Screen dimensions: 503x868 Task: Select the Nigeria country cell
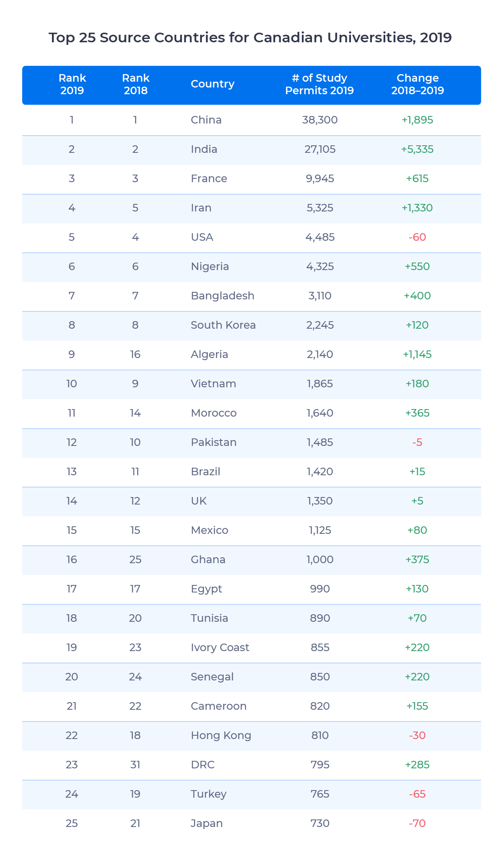pyautogui.click(x=210, y=266)
